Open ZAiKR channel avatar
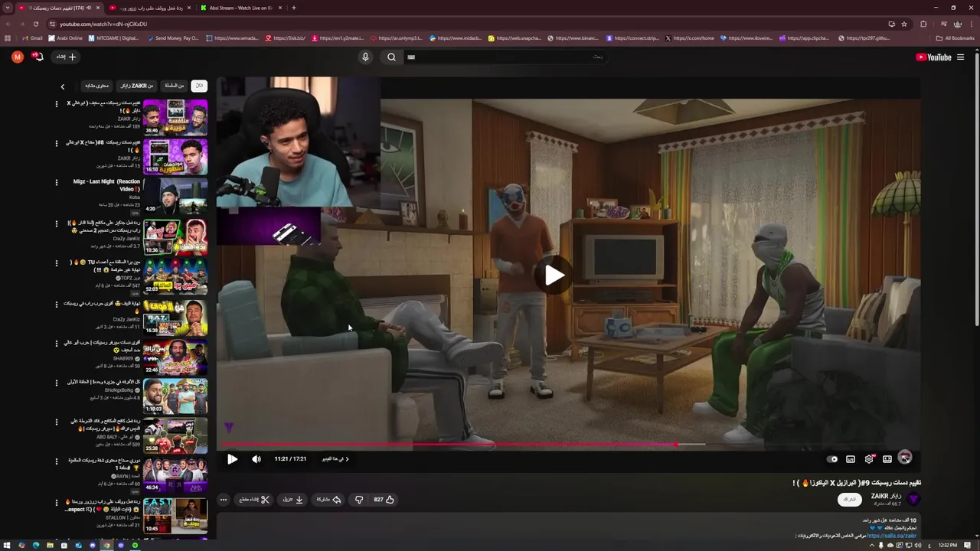Image resolution: width=980 pixels, height=551 pixels. click(x=913, y=499)
